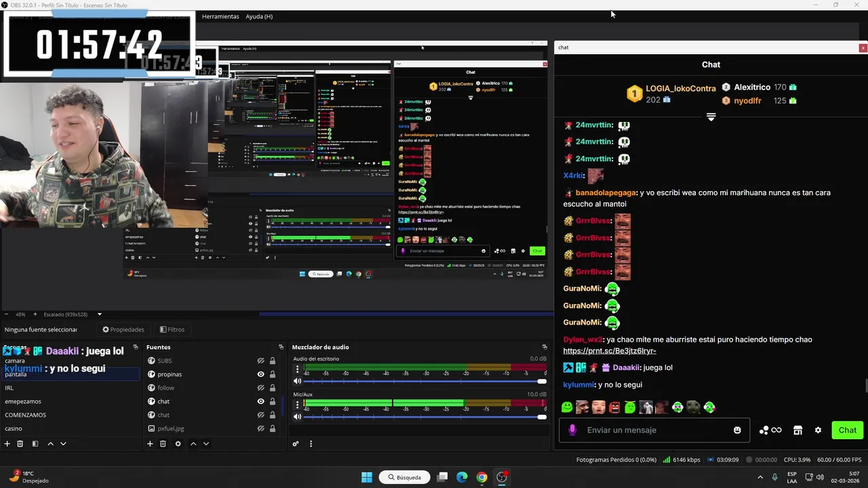Show hidden system tray icons chevron

point(759,477)
